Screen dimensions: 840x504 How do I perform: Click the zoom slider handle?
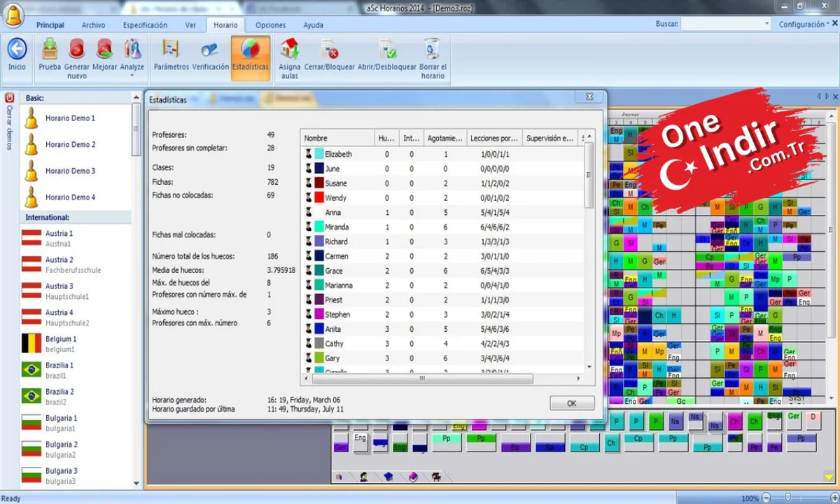(787, 498)
